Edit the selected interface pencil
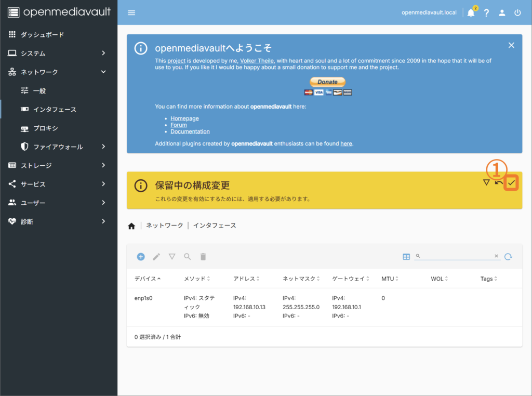The image size is (532, 396). pyautogui.click(x=156, y=257)
